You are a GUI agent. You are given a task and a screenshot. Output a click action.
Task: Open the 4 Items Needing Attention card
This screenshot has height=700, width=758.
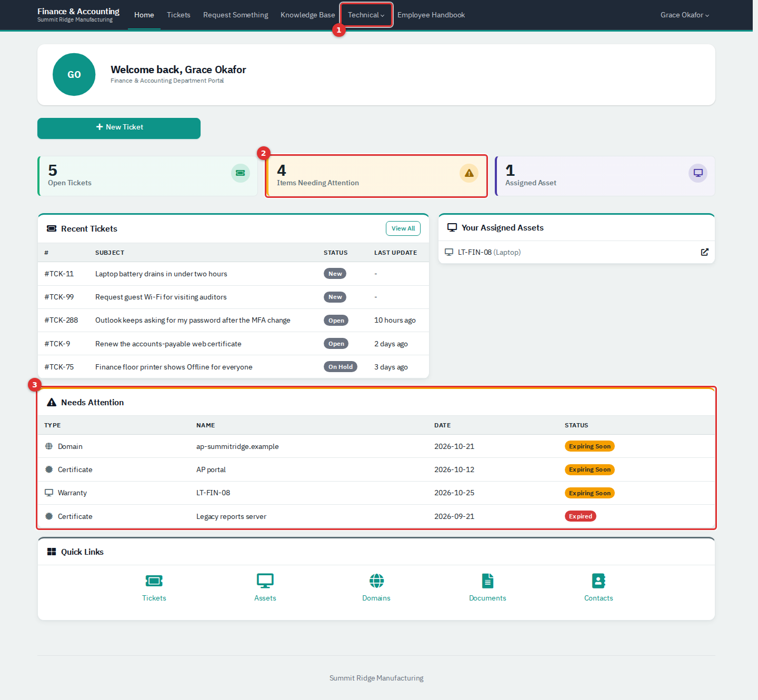pos(376,176)
